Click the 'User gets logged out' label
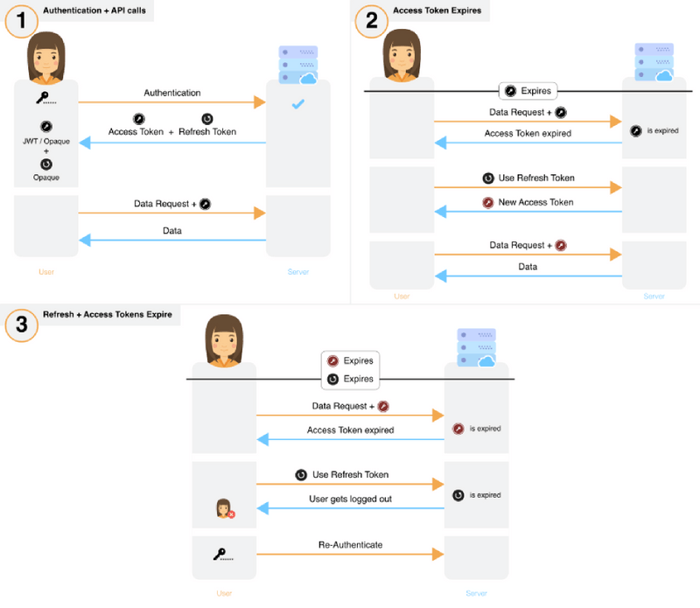Image resolution: width=700 pixels, height=608 pixels. pos(350,499)
